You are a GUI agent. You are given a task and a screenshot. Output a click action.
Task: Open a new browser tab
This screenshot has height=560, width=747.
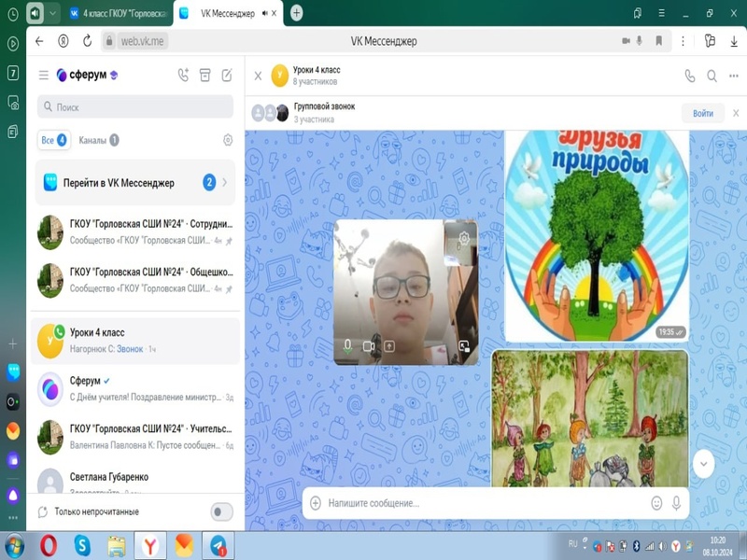coord(296,13)
